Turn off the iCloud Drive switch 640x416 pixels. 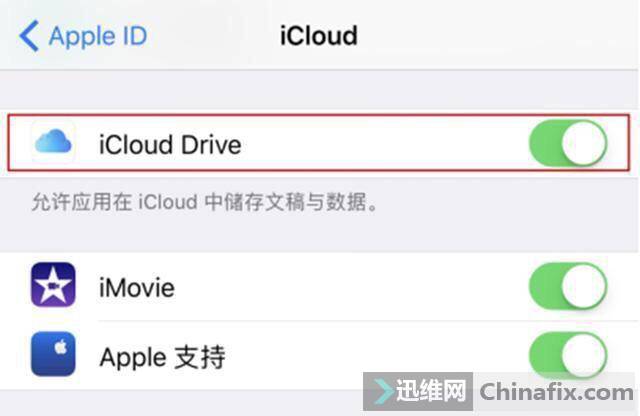(x=568, y=143)
